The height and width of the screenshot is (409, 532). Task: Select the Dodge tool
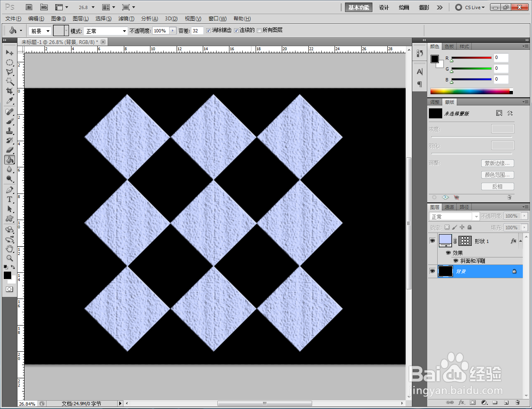tap(10, 179)
